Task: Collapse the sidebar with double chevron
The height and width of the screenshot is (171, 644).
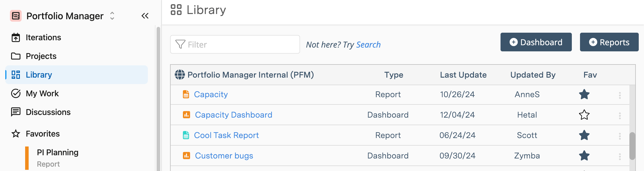Action: 145,16
